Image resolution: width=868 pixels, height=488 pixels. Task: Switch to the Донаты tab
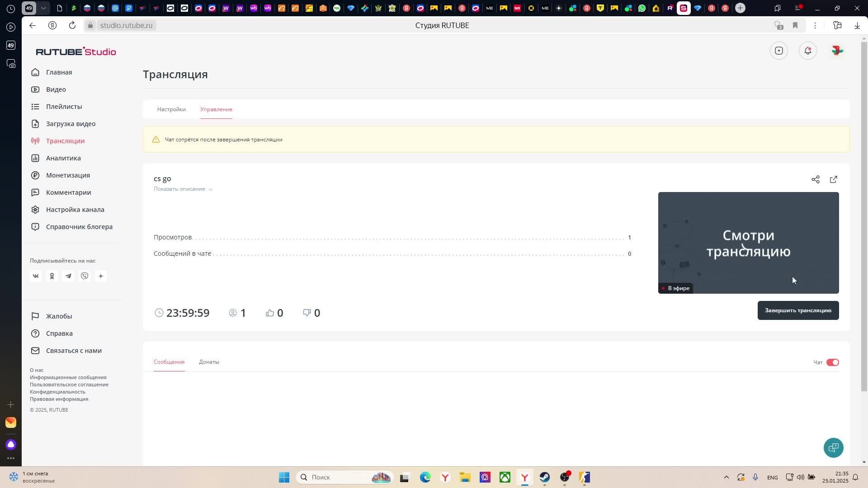click(209, 362)
